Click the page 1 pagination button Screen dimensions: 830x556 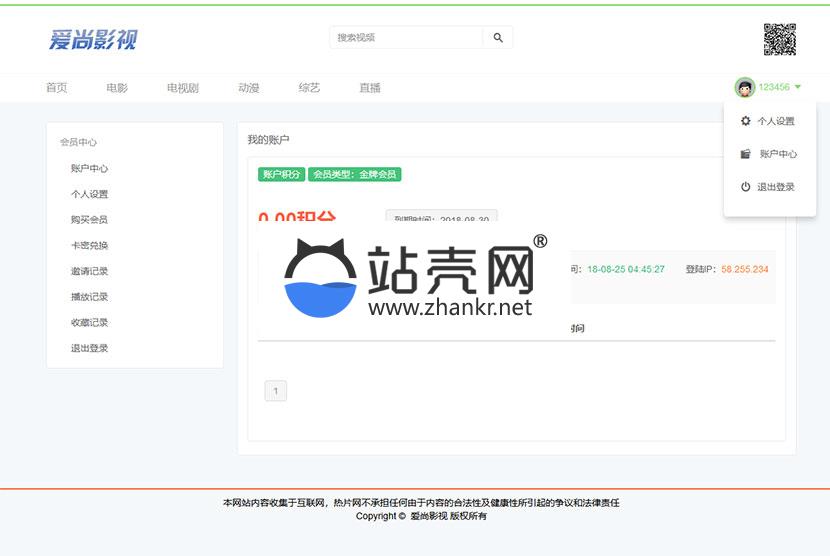[275, 391]
